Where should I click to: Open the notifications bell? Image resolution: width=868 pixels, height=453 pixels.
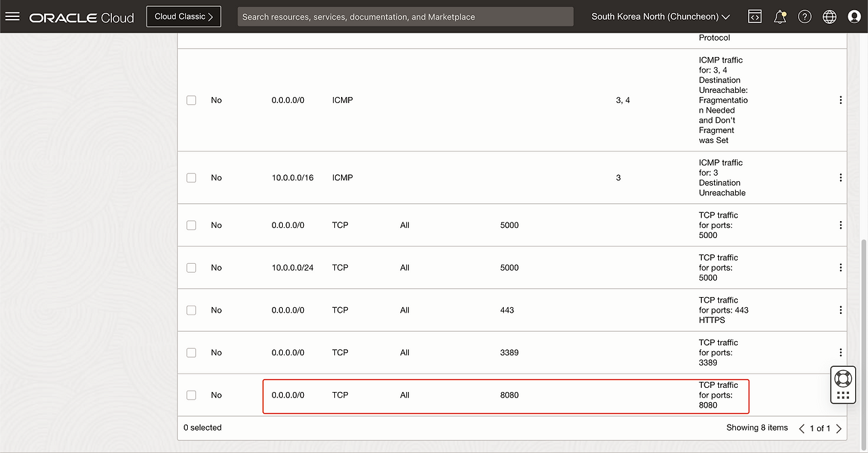[780, 17]
